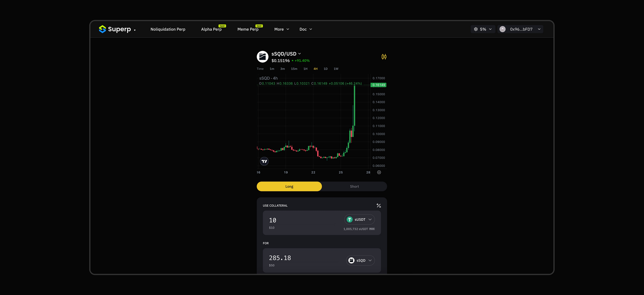Image resolution: width=644 pixels, height=295 pixels.
Task: Open the sSQD target token dropdown
Action: click(360, 260)
